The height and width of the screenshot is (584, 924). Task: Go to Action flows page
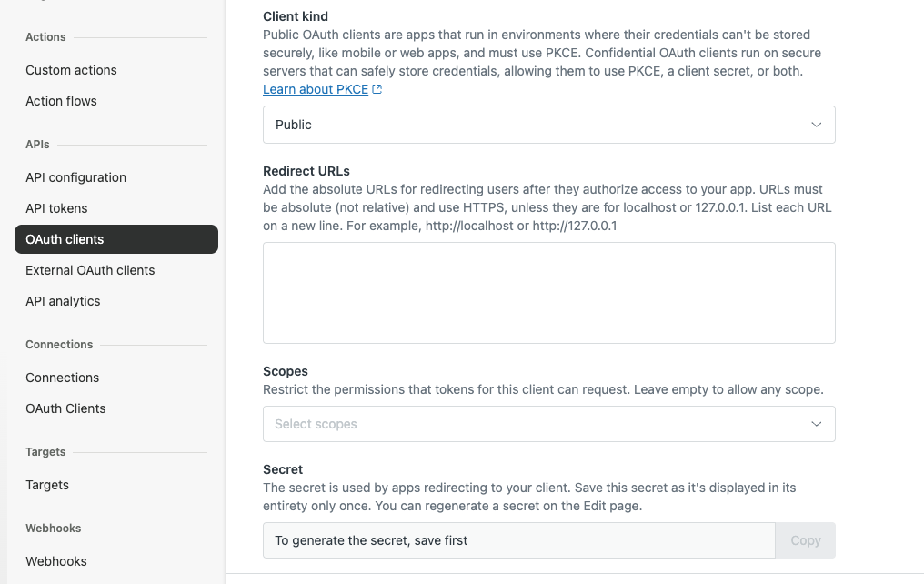click(x=61, y=101)
